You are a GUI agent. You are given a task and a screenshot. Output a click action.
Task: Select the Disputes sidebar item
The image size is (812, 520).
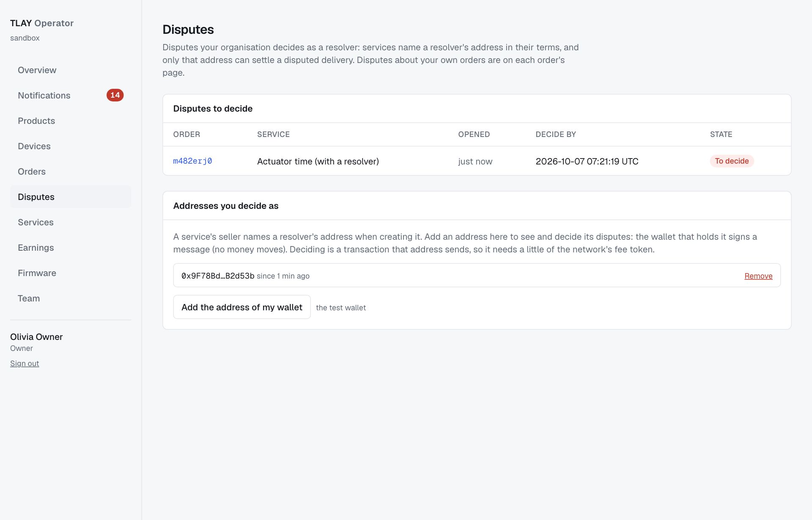[71, 197]
